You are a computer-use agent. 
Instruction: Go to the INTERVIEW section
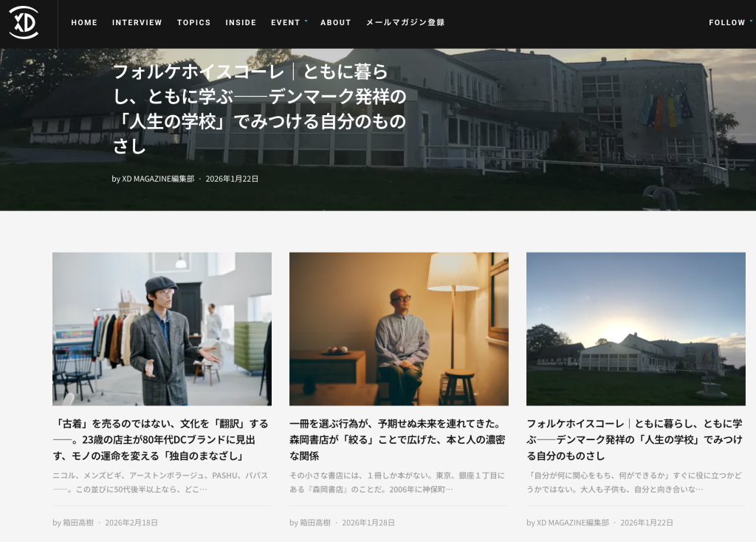point(137,23)
